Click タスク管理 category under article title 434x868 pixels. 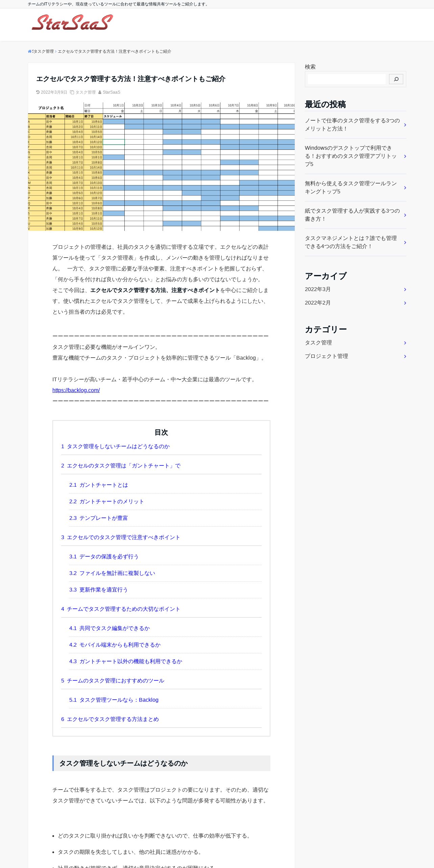85,92
